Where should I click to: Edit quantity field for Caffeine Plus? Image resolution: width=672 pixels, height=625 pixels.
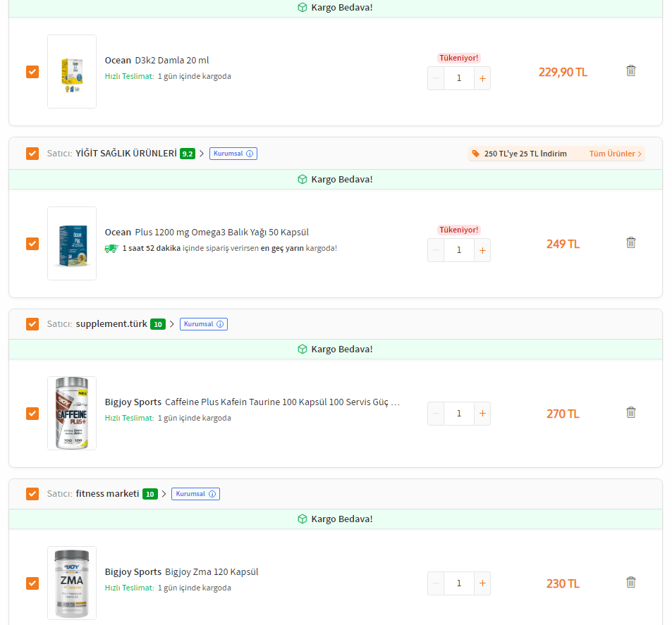coord(459,414)
